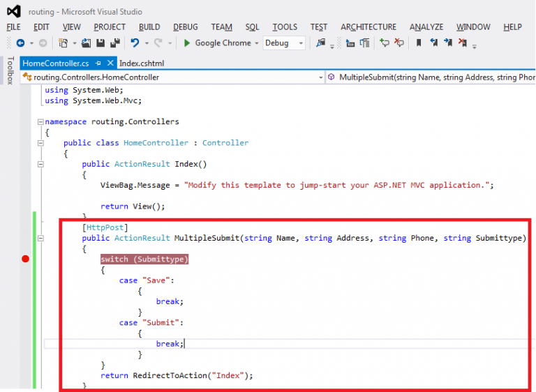The width and height of the screenshot is (536, 392).
Task: Open the ANALYZE menu
Action: tap(426, 27)
